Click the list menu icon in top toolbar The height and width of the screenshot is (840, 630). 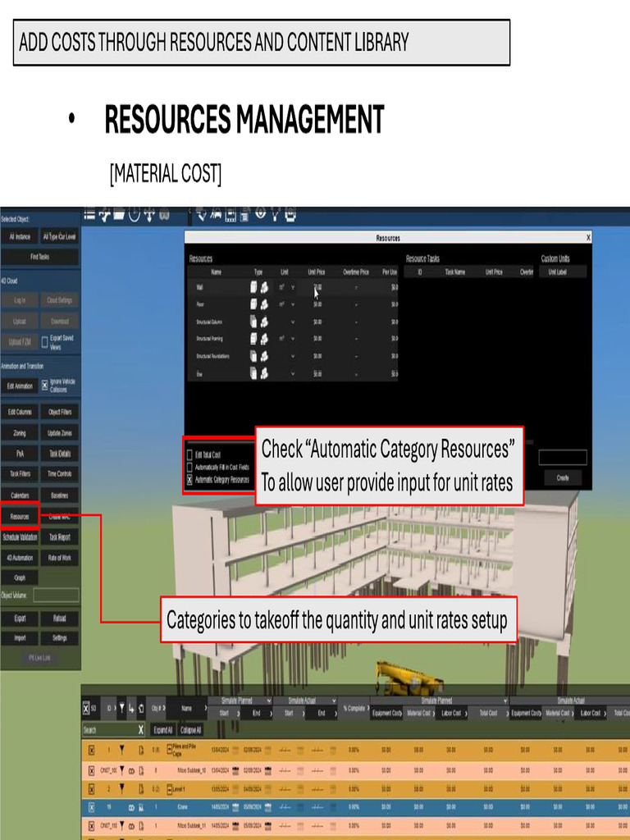click(89, 215)
